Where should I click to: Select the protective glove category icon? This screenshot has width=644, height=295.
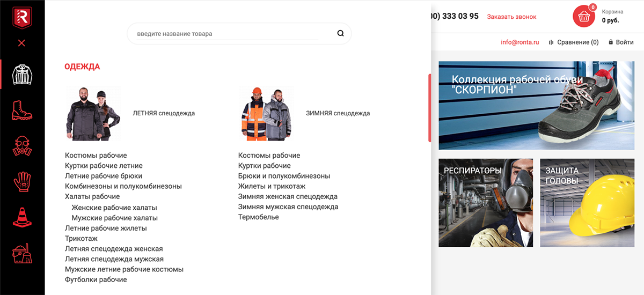(x=22, y=181)
